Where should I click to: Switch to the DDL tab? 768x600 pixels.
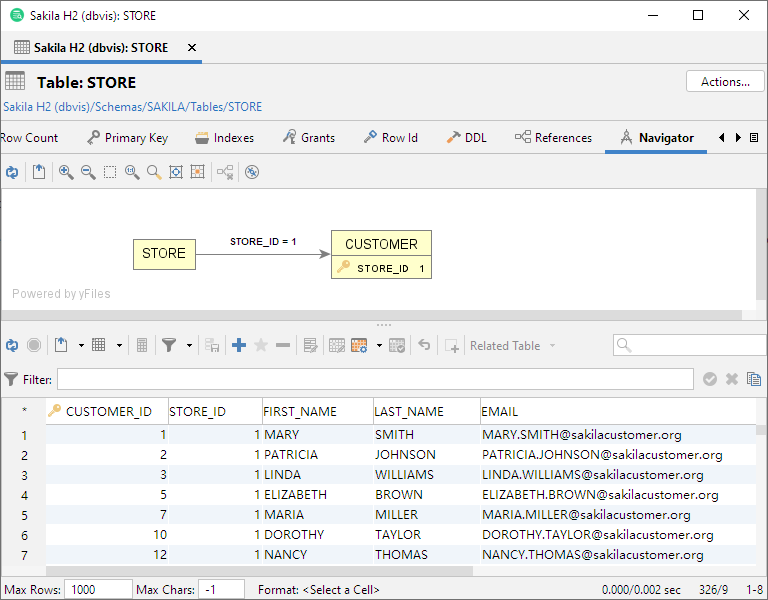pyautogui.click(x=466, y=138)
